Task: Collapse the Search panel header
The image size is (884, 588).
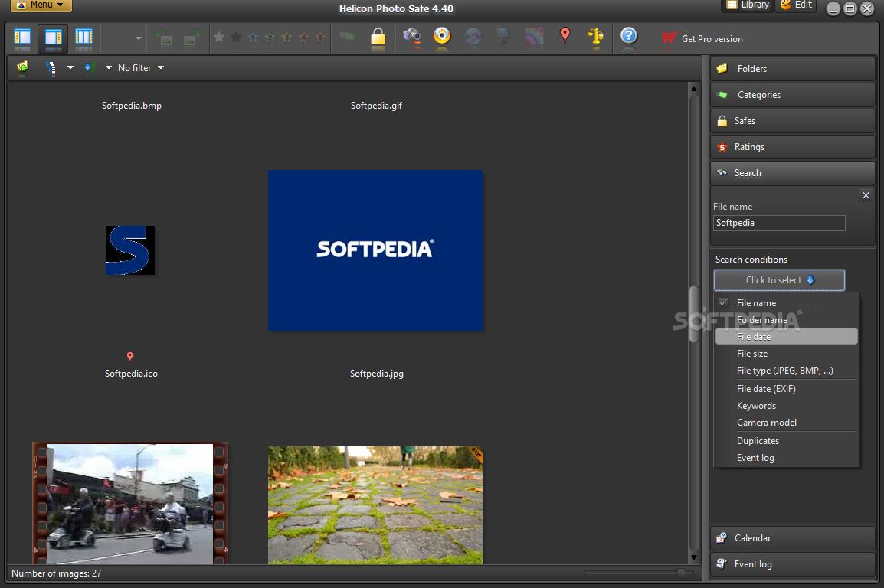Action: [x=793, y=173]
